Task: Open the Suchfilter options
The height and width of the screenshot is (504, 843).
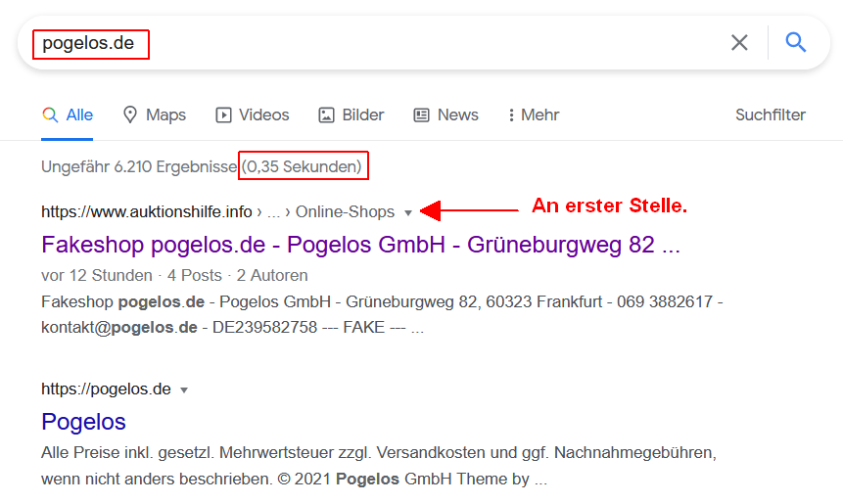Action: [x=770, y=115]
